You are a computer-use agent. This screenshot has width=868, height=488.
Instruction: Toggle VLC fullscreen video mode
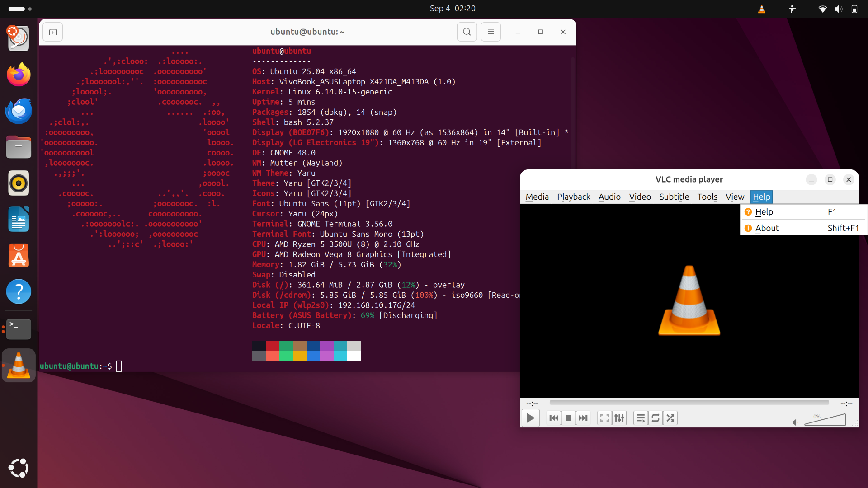(x=604, y=418)
